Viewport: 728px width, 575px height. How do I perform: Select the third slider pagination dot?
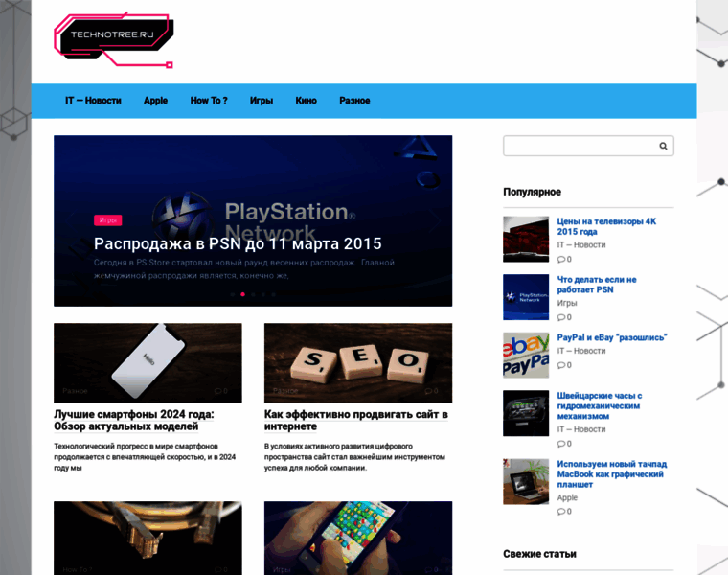pyautogui.click(x=253, y=294)
